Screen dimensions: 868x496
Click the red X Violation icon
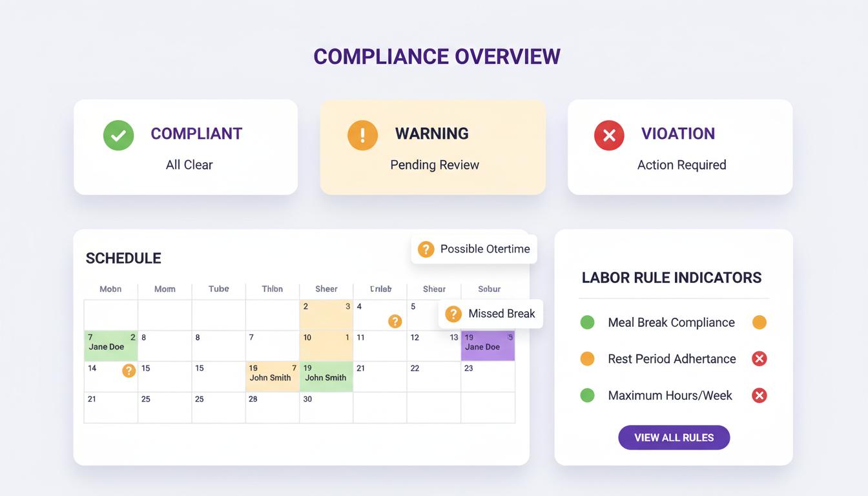pos(609,135)
